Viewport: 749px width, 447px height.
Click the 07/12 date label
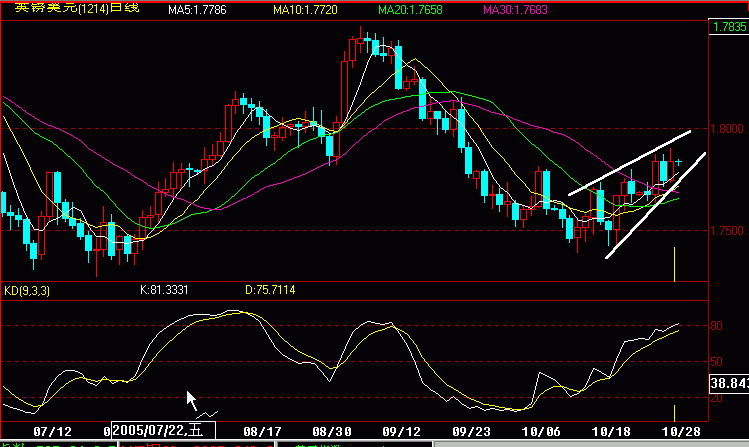point(53,432)
